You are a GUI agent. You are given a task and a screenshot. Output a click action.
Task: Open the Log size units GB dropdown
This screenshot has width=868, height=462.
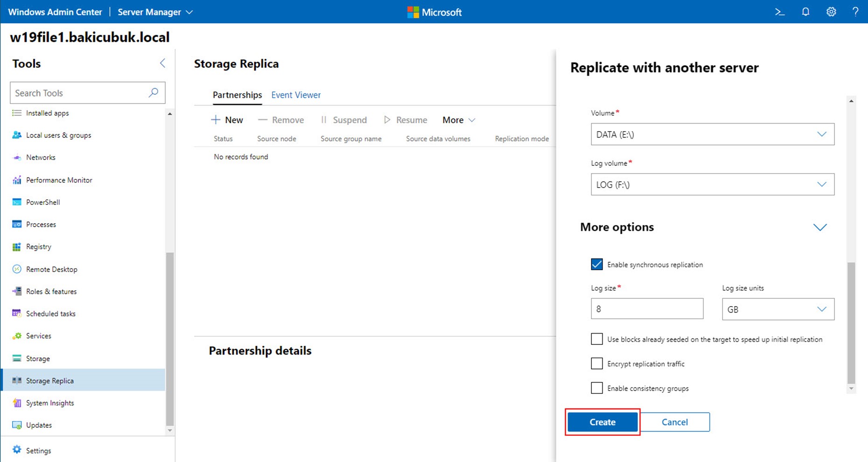coord(778,309)
